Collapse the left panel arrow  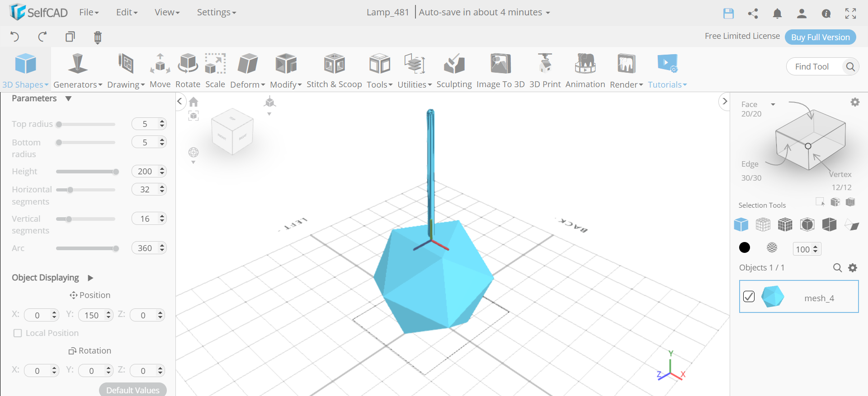(180, 101)
